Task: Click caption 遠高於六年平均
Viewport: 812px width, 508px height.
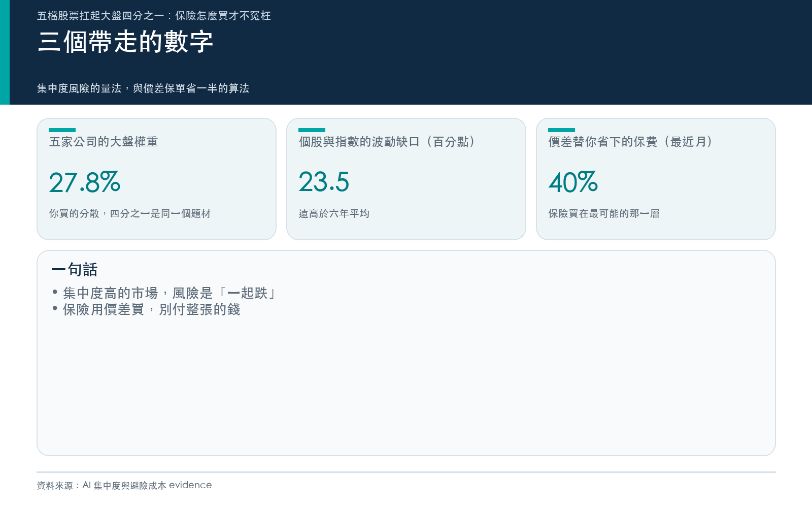Action: click(x=334, y=213)
